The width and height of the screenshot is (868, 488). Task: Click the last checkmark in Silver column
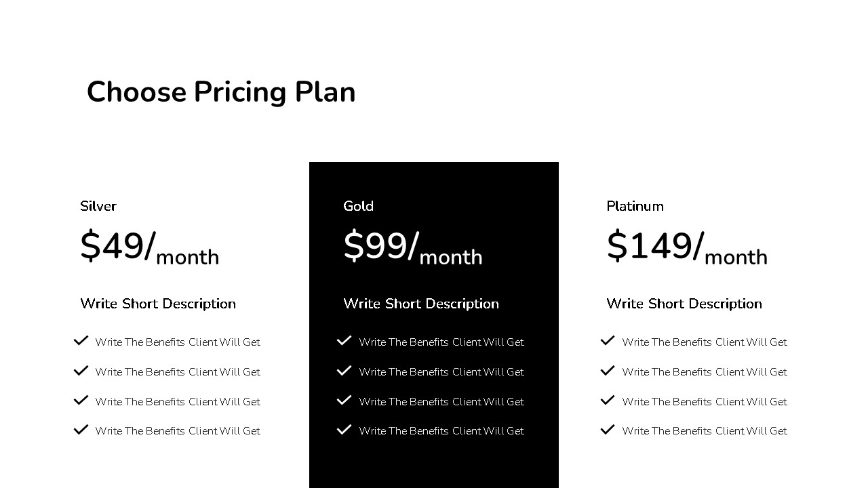tap(81, 429)
